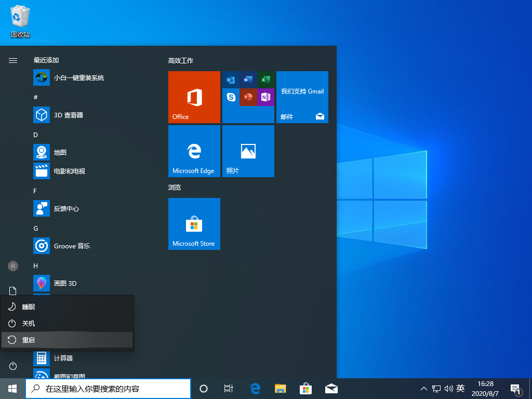The width and height of the screenshot is (532, 399).
Task: Launch the Excel tile
Action: pos(266,79)
